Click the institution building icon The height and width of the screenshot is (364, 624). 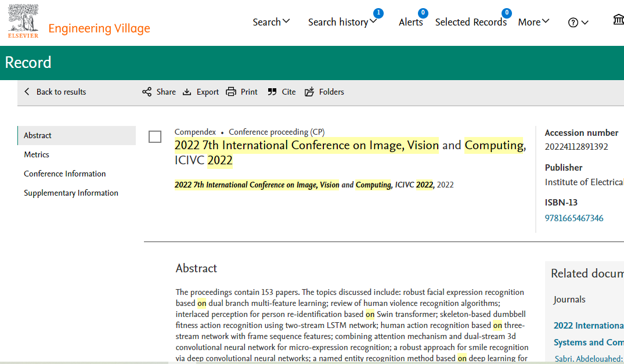618,20
